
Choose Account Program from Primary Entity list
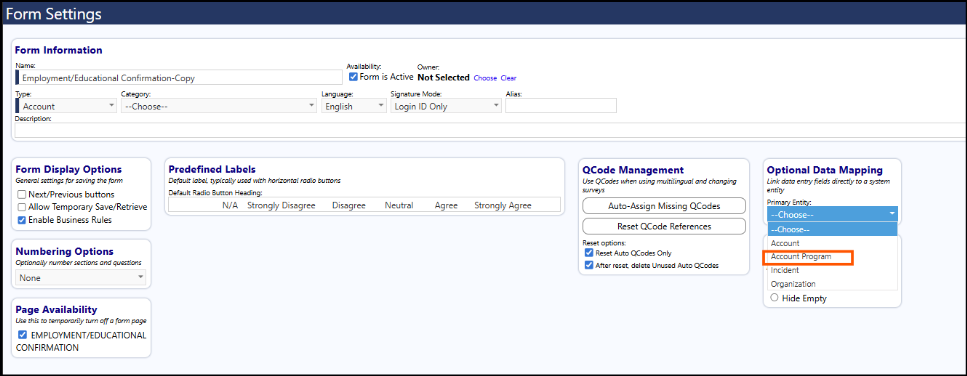click(833, 256)
